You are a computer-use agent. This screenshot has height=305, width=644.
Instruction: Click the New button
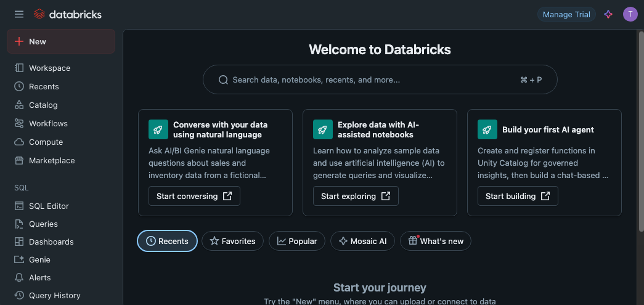tap(61, 41)
